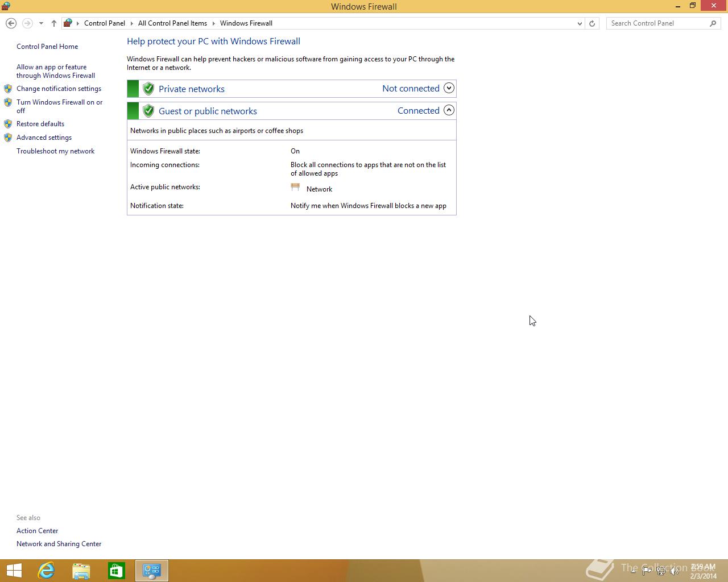The width and height of the screenshot is (728, 582).
Task: Click shield icon beside Restore defaults
Action: [x=8, y=124]
